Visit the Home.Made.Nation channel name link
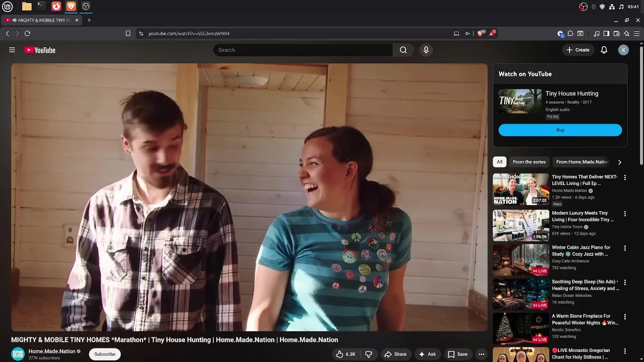The width and height of the screenshot is (644, 362). (52, 351)
